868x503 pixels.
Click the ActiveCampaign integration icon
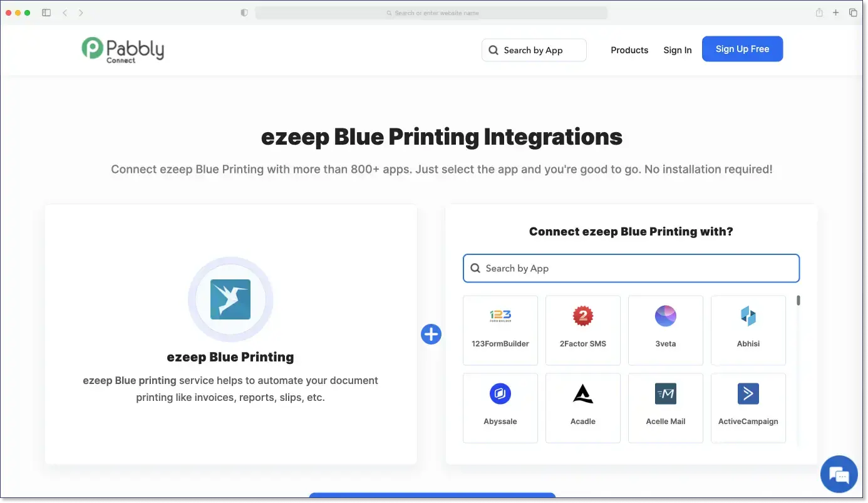coord(748,393)
